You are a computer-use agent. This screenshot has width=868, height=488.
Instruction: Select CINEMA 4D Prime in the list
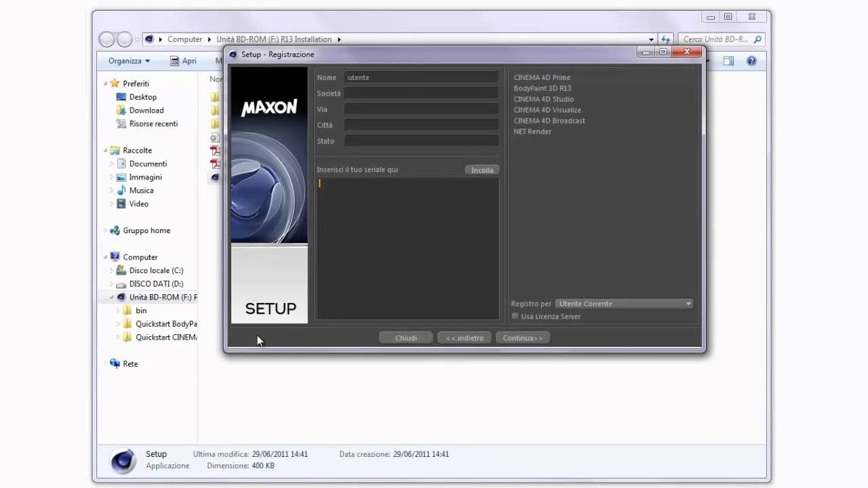pyautogui.click(x=542, y=77)
